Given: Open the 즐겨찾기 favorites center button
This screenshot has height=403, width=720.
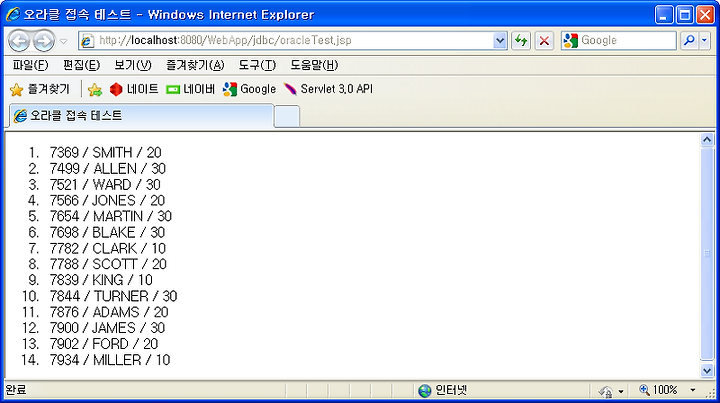Looking at the screenshot, I should tap(39, 89).
